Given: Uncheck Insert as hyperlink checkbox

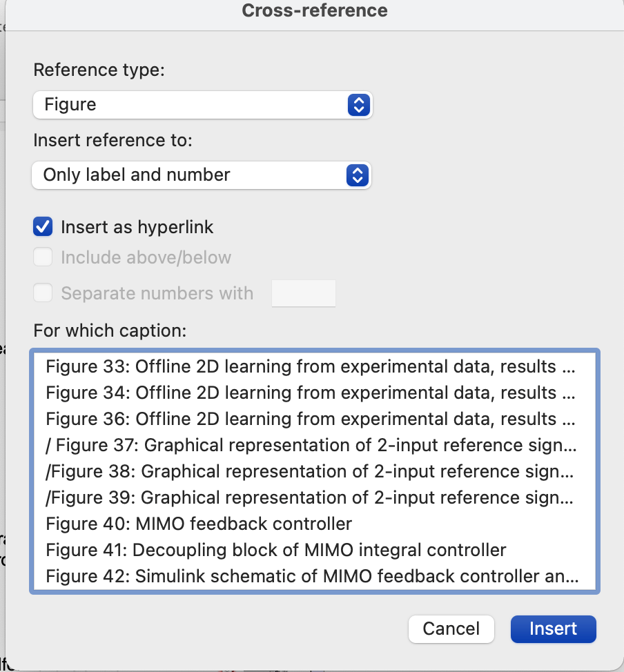Looking at the screenshot, I should 43,227.
